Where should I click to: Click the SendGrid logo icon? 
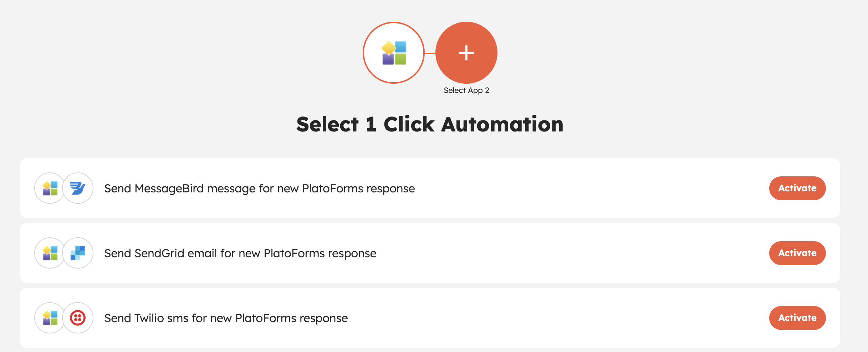78,253
